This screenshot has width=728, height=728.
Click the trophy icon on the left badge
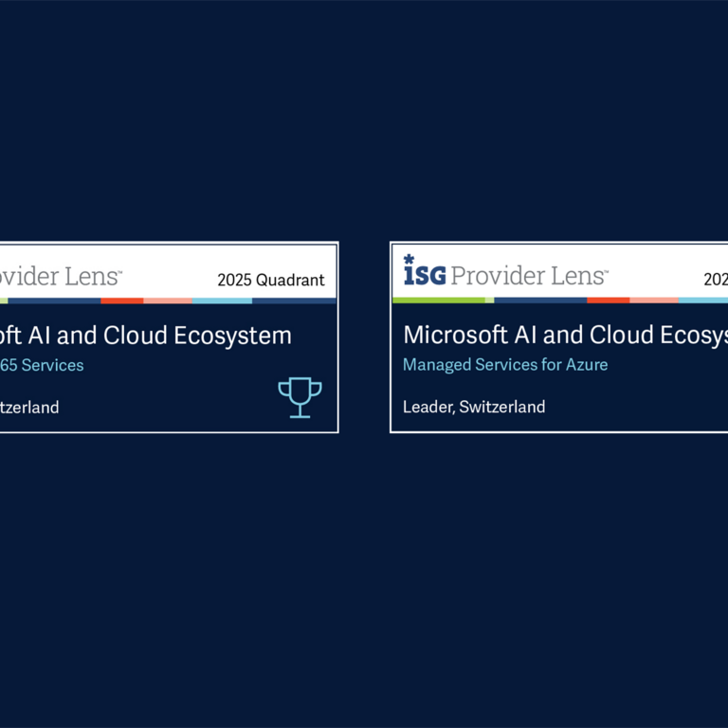coord(300,397)
